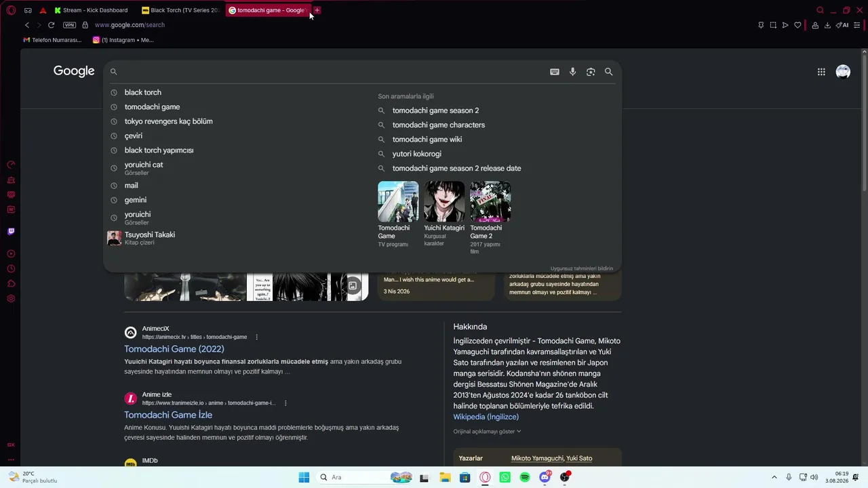This screenshot has height=488, width=868.
Task: Follow the Wikipedia (İngilizce) link
Action: (486, 417)
